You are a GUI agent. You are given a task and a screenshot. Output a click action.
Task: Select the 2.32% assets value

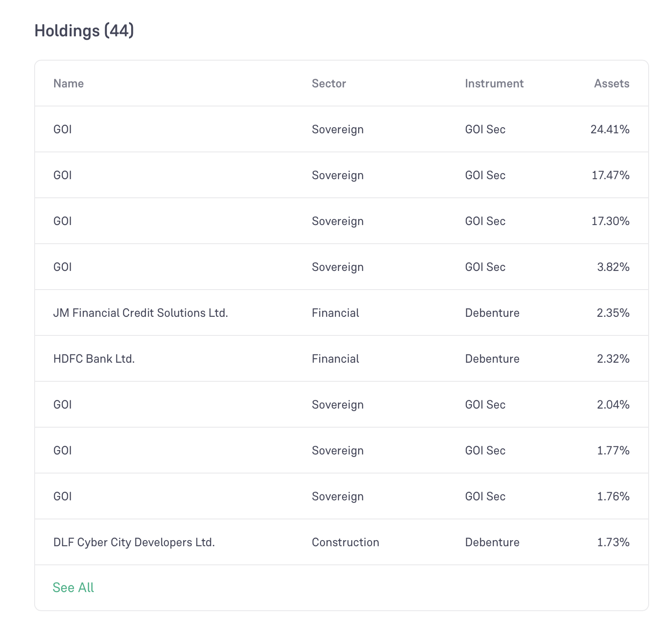[x=613, y=359]
